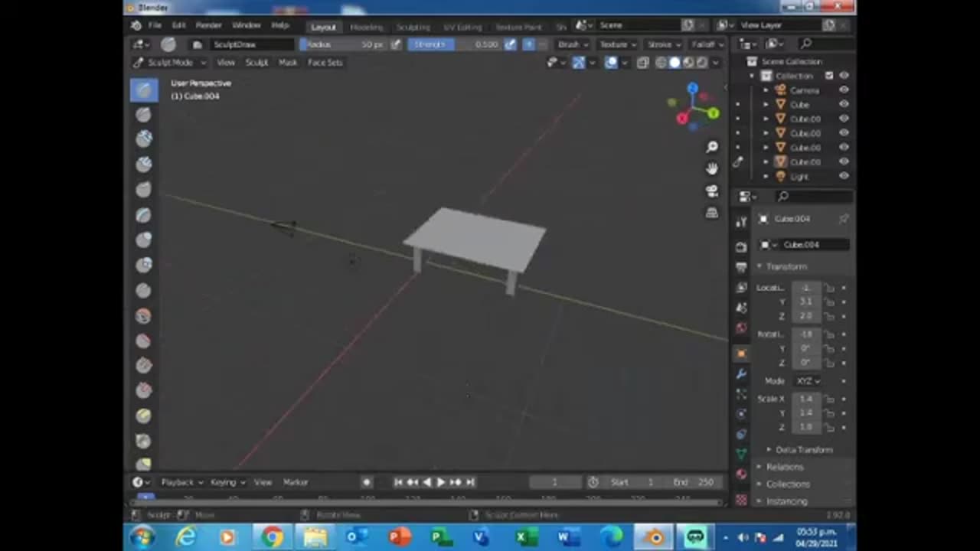The height and width of the screenshot is (551, 980).
Task: Open the Render properties tab icon
Action: tap(741, 247)
